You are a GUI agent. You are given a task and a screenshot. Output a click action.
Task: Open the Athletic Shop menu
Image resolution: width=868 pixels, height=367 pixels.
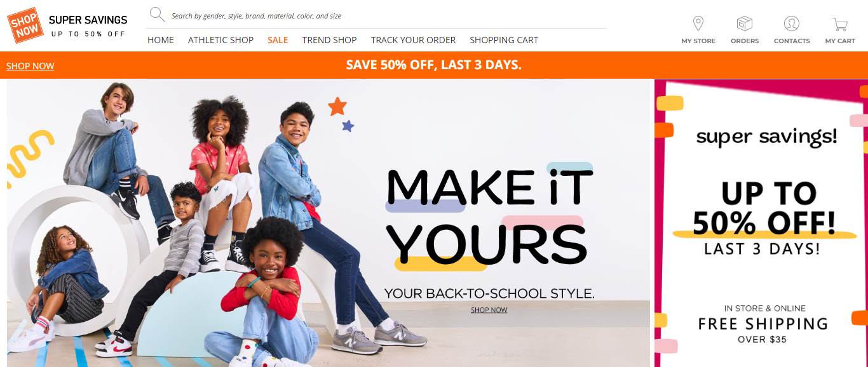click(220, 40)
